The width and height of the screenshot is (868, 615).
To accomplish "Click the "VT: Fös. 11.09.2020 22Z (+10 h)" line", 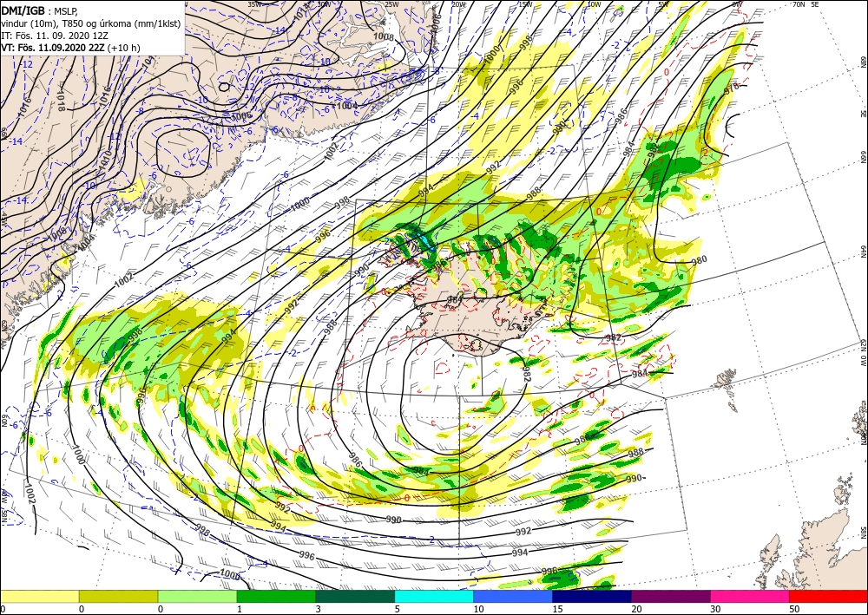I will click(x=71, y=48).
